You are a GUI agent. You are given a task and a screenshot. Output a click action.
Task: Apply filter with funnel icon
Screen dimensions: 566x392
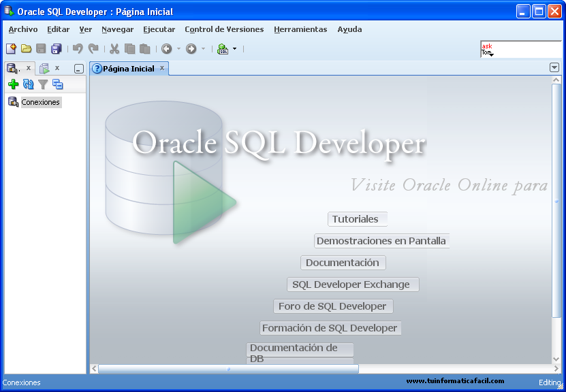43,84
